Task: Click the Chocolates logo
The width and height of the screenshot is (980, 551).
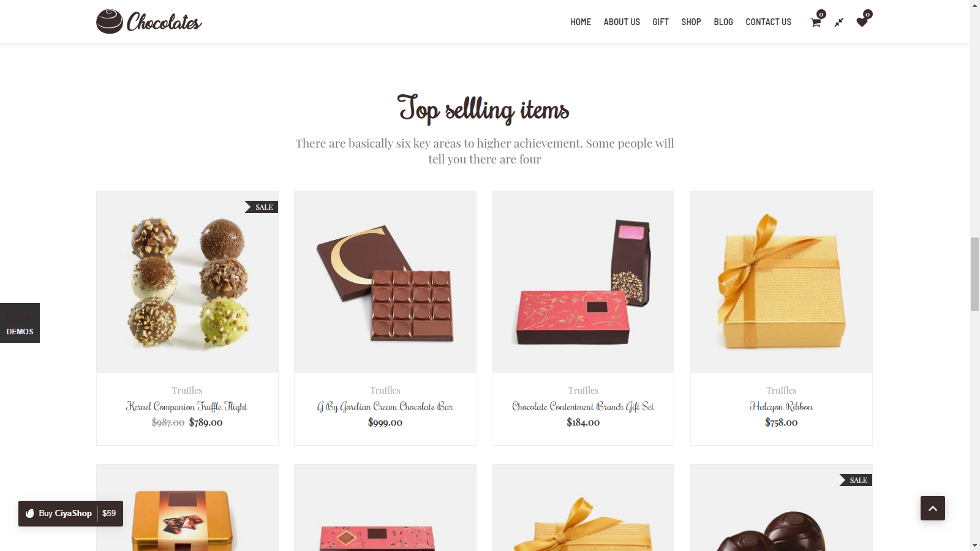Action: pos(149,21)
